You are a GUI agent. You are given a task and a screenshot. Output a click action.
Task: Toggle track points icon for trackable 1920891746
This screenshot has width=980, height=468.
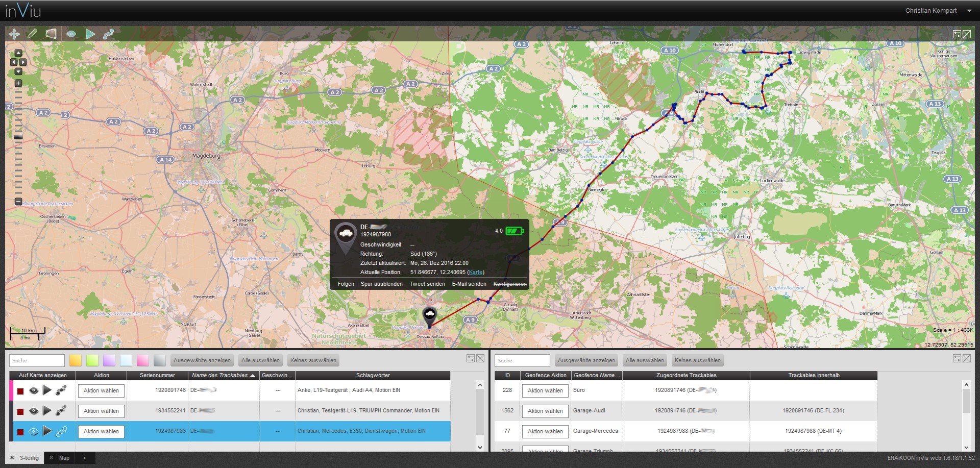[x=61, y=390]
